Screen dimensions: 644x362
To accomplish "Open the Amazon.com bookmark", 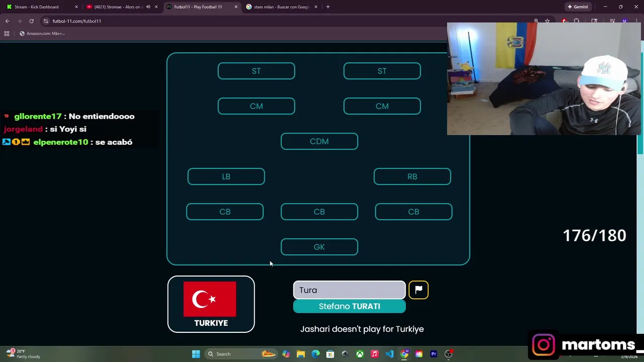I will tap(42, 34).
